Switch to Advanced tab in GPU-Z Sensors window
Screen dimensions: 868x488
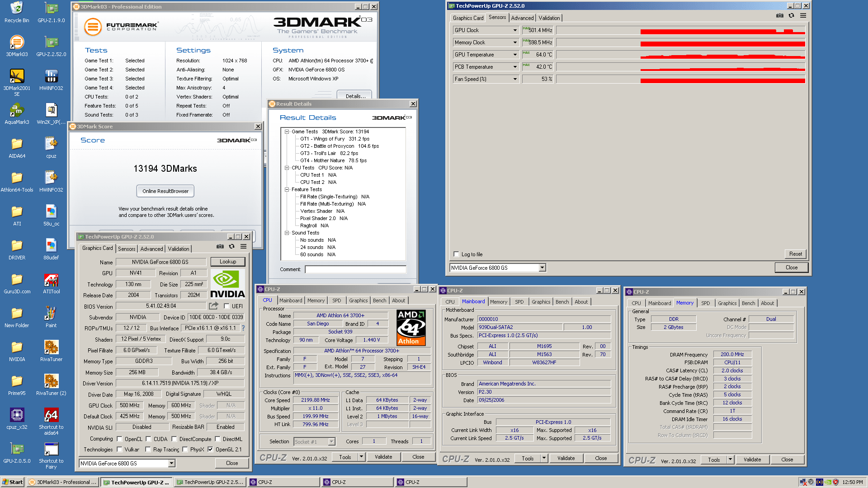coord(522,18)
